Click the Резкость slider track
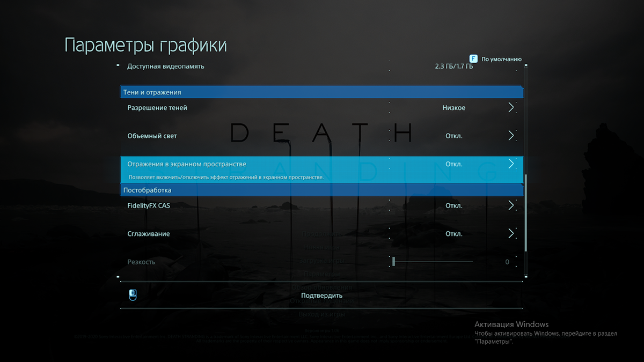 tap(433, 262)
